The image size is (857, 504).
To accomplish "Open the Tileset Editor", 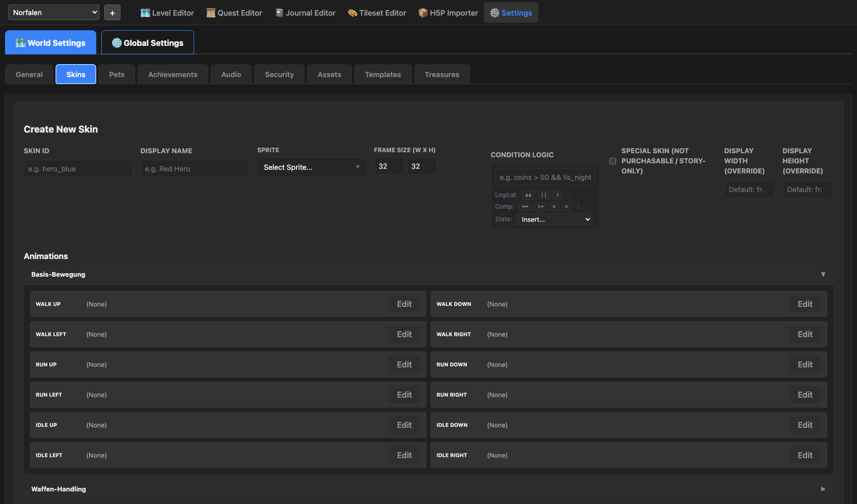I will tap(377, 13).
